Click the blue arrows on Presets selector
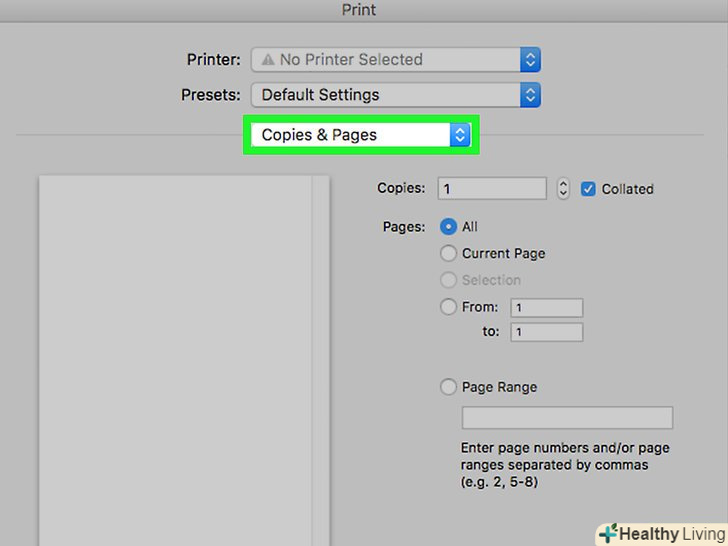728x546 pixels. [x=530, y=95]
